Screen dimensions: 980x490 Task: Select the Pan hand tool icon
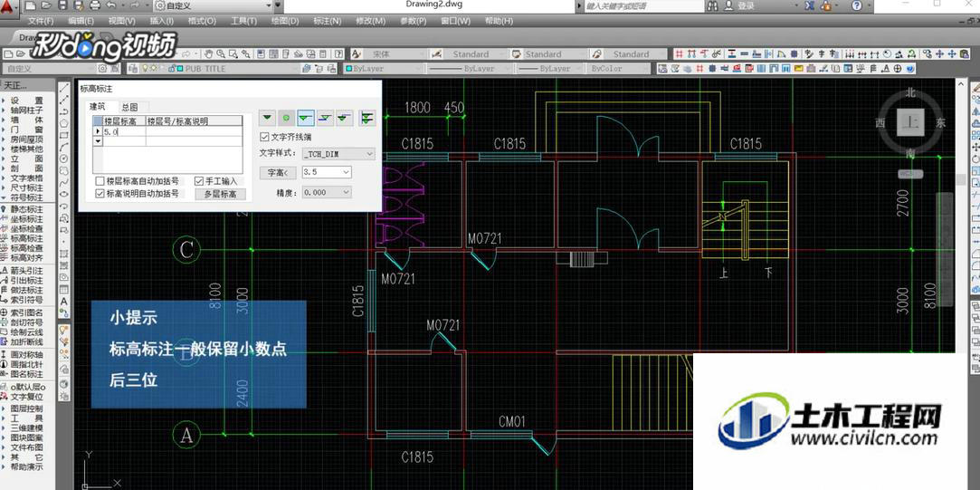(x=209, y=53)
